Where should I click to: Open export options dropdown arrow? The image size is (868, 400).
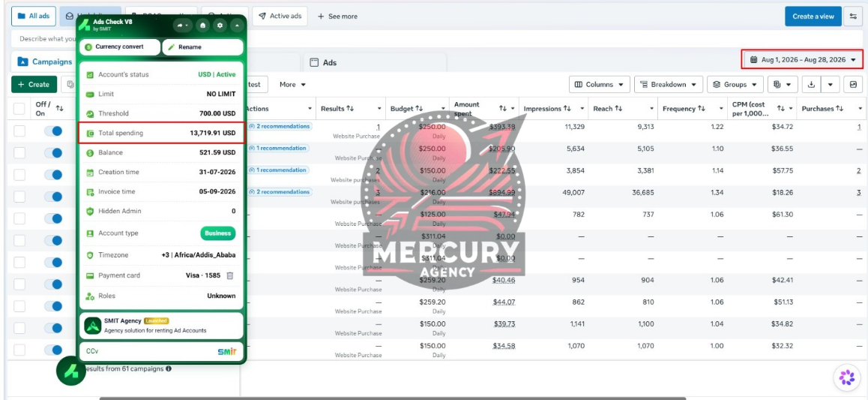830,85
